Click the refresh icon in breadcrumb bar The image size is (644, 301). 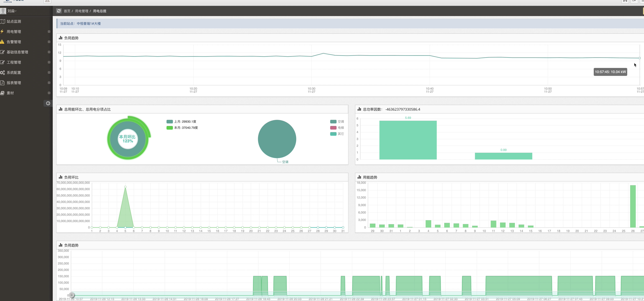pos(59,11)
